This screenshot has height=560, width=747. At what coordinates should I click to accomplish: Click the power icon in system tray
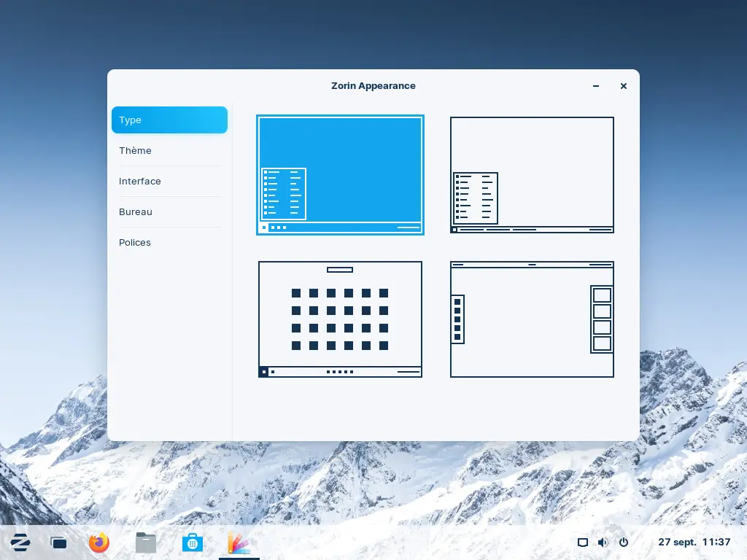click(623, 542)
